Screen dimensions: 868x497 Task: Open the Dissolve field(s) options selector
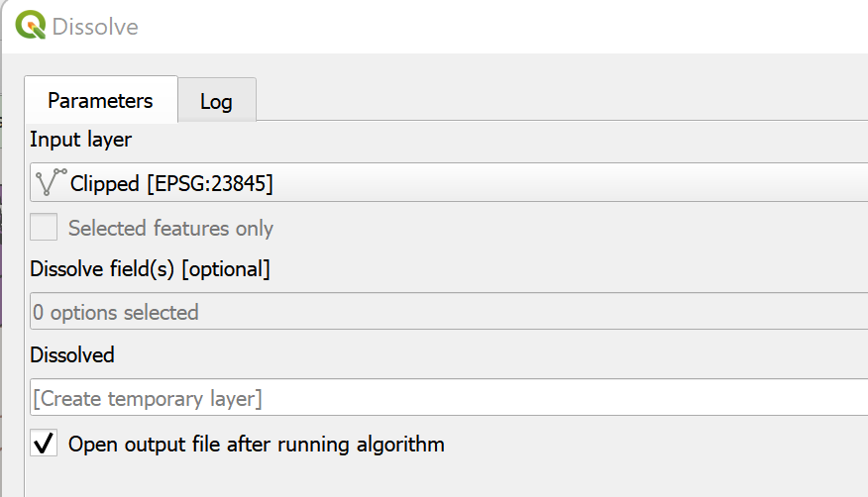click(448, 312)
